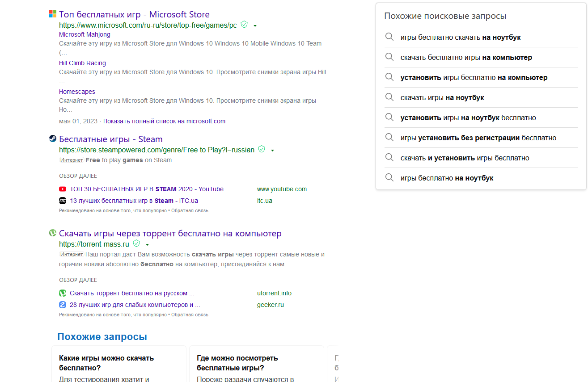Click itc.ua source text
Screen dimensions: 588x382
[x=265, y=201]
